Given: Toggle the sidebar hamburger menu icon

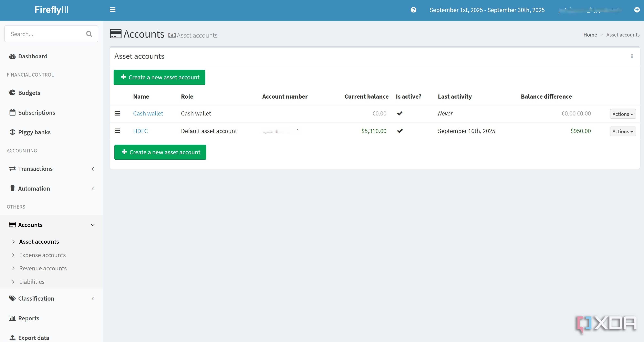Looking at the screenshot, I should [x=113, y=10].
